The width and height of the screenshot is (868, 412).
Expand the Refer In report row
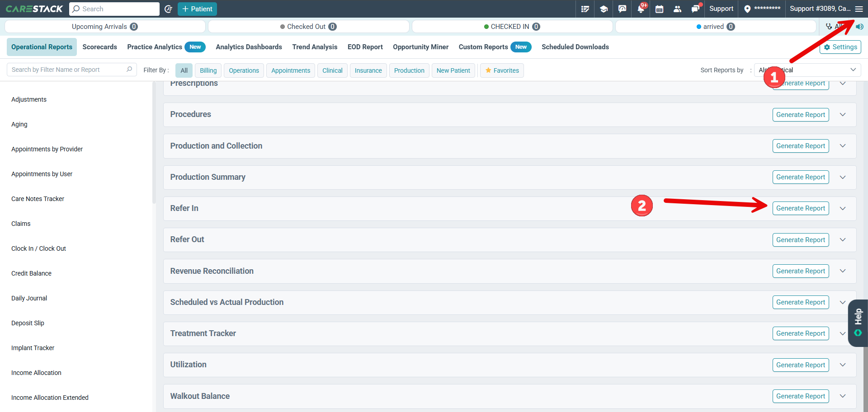pyautogui.click(x=843, y=208)
